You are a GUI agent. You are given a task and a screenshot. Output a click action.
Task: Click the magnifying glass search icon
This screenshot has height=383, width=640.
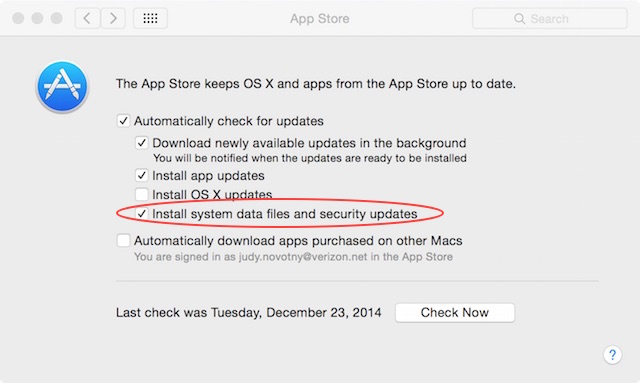pyautogui.click(x=519, y=19)
